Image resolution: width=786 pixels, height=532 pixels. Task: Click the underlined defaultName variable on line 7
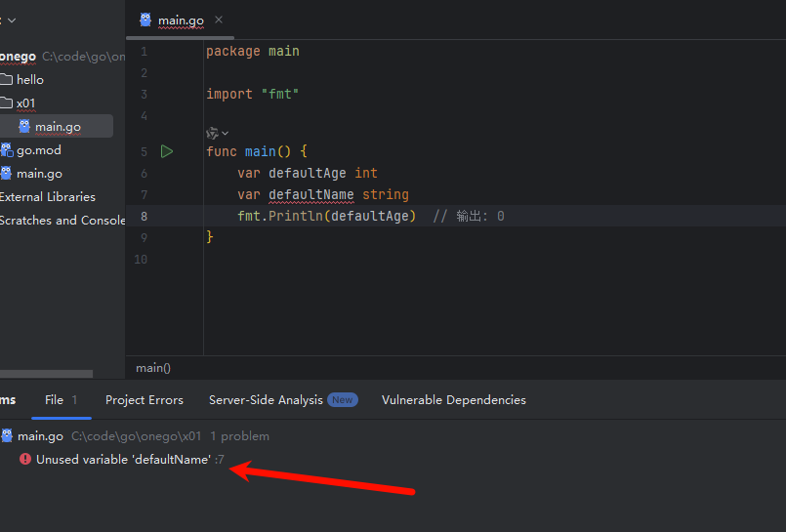pos(311,194)
